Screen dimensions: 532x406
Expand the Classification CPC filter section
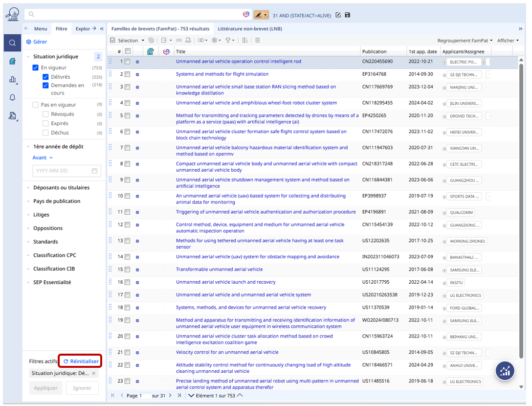(54, 255)
